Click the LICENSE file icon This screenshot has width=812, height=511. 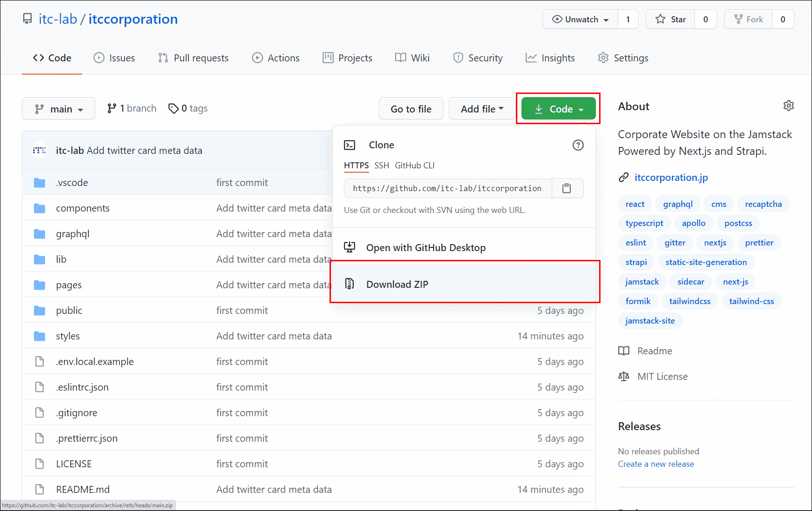tap(40, 464)
